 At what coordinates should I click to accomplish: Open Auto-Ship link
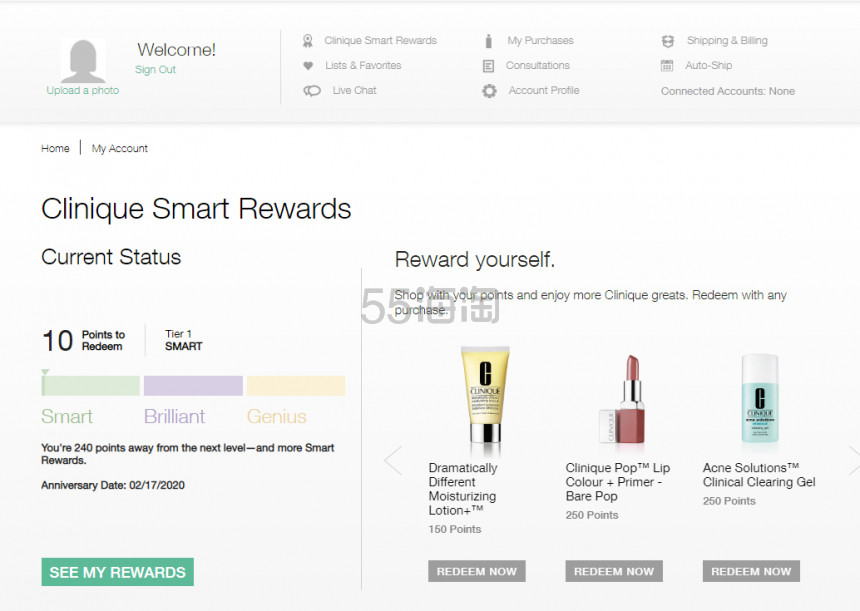point(709,65)
